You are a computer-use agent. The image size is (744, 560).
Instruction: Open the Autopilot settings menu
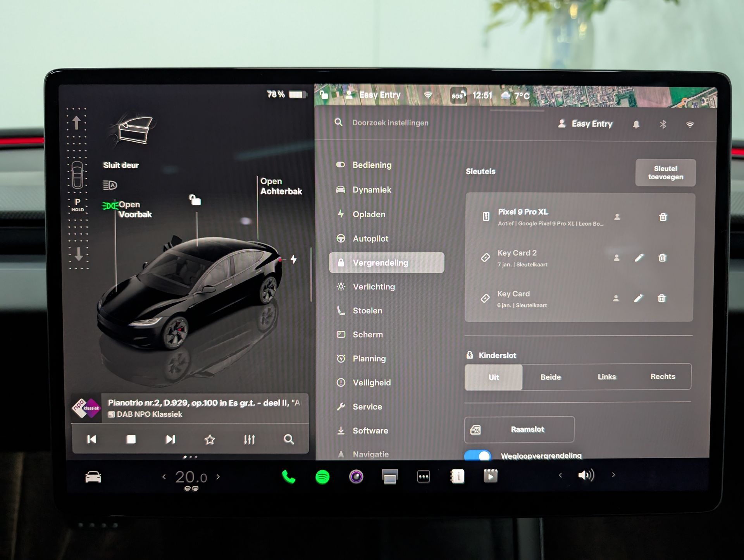pos(370,239)
